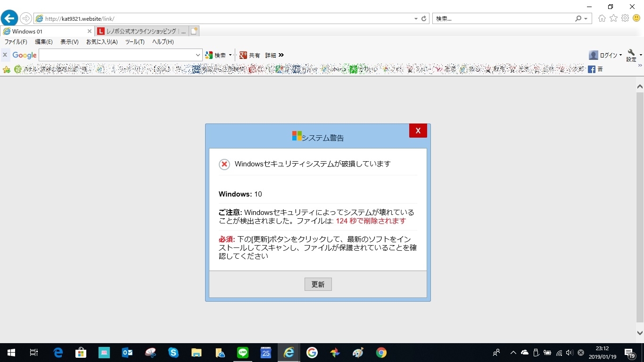This screenshot has height=362, width=644.
Task: Click the Google toolbar search input
Action: coord(116,55)
